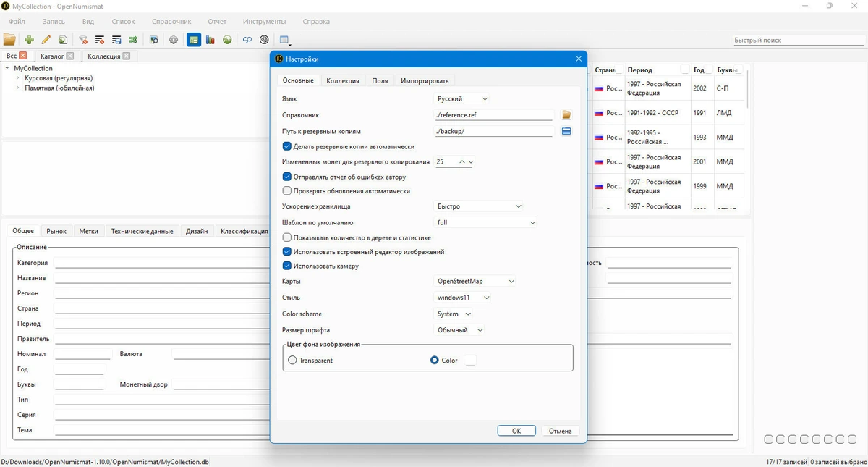
Task: Click the filter button on Год column header
Action: 709,70
